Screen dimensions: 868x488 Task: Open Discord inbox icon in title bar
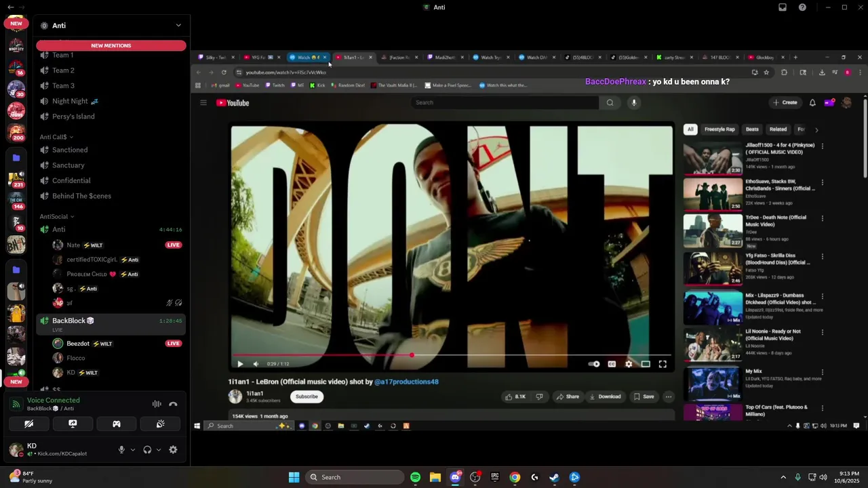point(783,7)
